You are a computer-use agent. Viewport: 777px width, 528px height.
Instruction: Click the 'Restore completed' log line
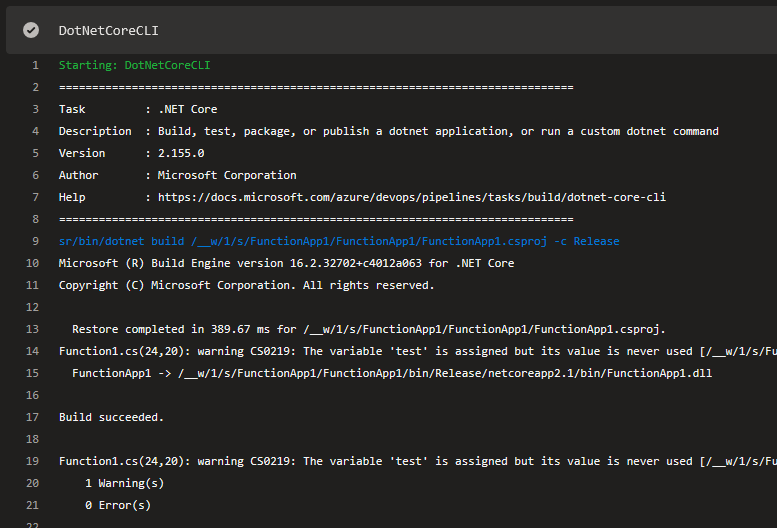tap(369, 329)
